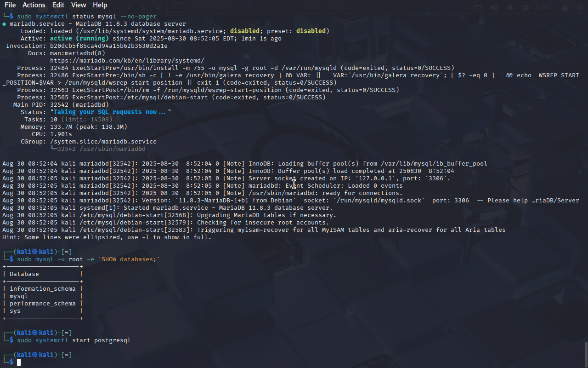The width and height of the screenshot is (588, 368).
Task: Open the View menu
Action: pyautogui.click(x=79, y=5)
